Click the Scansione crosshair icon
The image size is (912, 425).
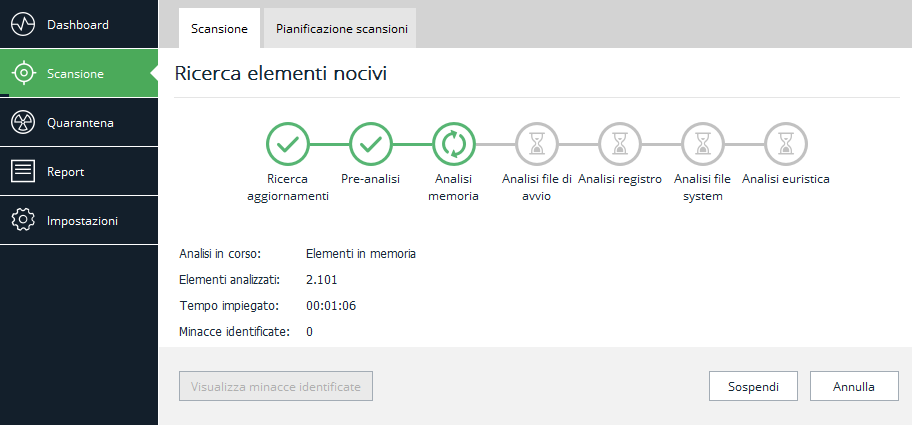pos(23,73)
